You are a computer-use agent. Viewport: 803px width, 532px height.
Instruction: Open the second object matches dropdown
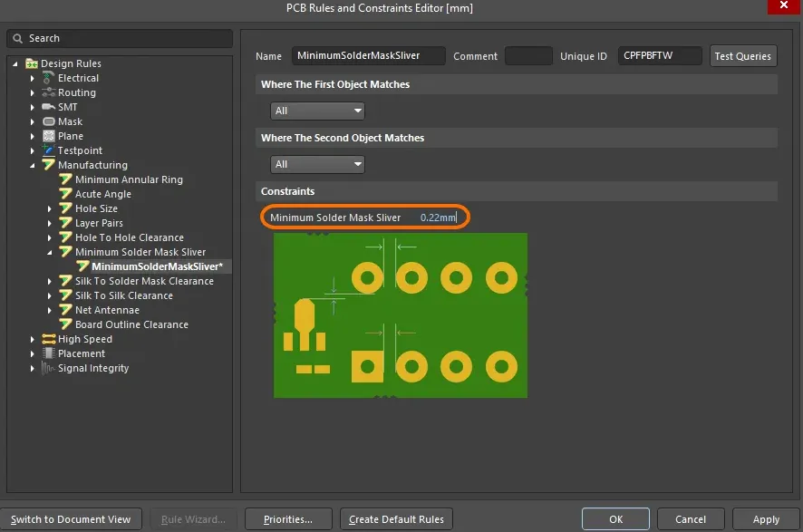click(x=317, y=164)
